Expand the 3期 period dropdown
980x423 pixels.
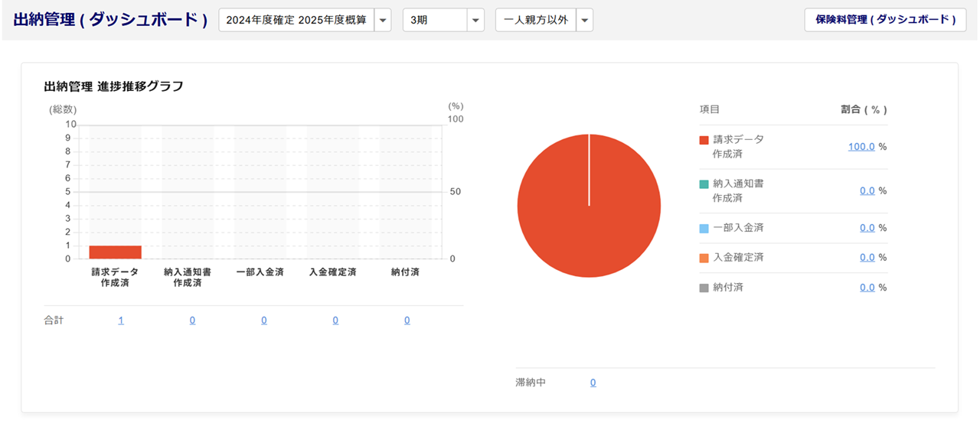[475, 20]
